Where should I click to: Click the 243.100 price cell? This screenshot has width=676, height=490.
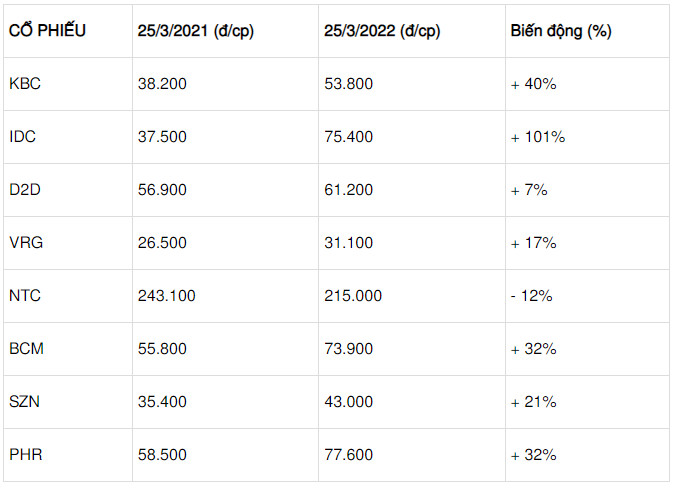coord(166,296)
